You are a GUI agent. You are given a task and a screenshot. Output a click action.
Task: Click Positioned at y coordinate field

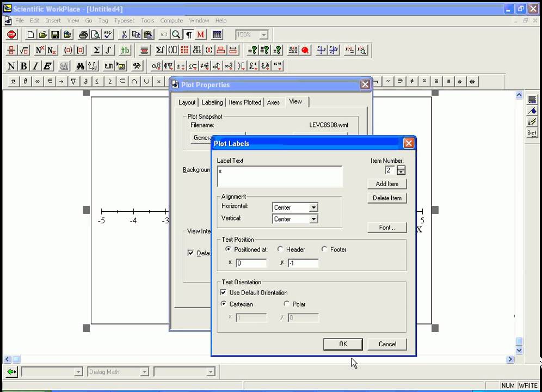(x=303, y=263)
